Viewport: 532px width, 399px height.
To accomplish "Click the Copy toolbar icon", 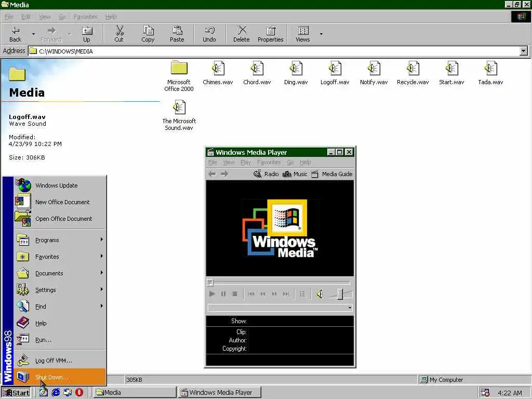I will pos(148,34).
